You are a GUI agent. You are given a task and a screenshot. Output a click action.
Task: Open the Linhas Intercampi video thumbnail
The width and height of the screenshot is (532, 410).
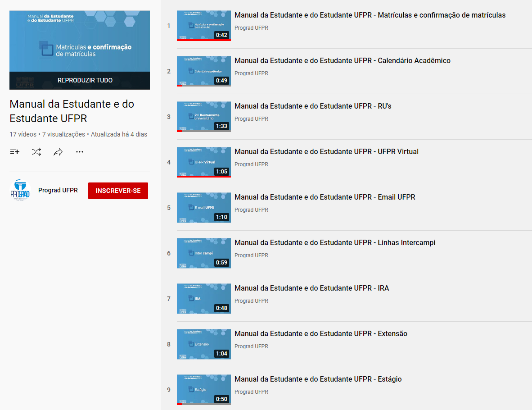203,253
